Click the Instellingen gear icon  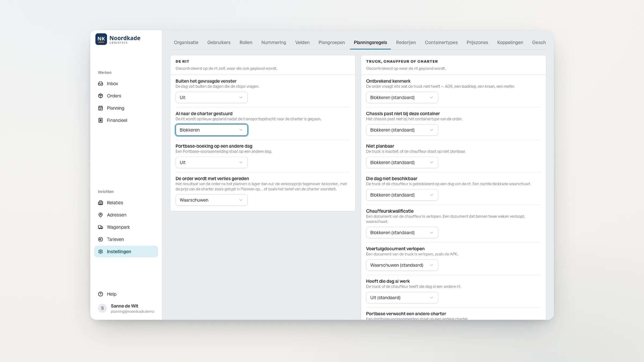[101, 252]
